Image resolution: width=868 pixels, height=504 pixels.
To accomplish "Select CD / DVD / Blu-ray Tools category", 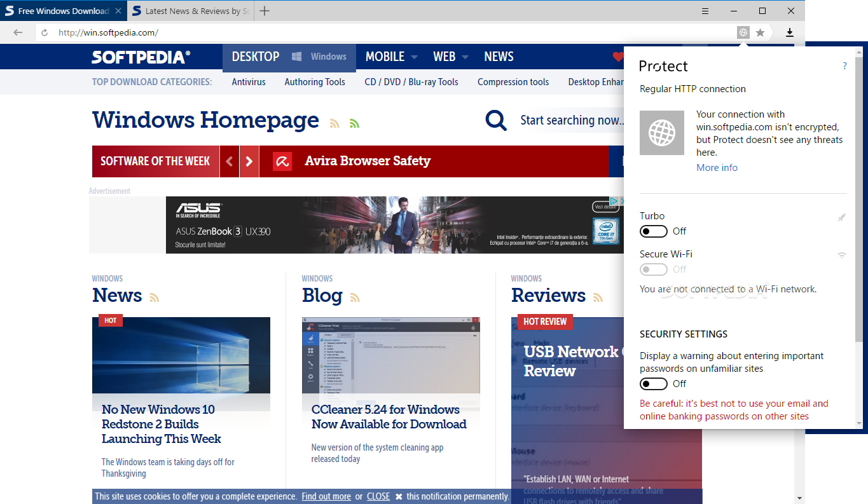I will (411, 82).
